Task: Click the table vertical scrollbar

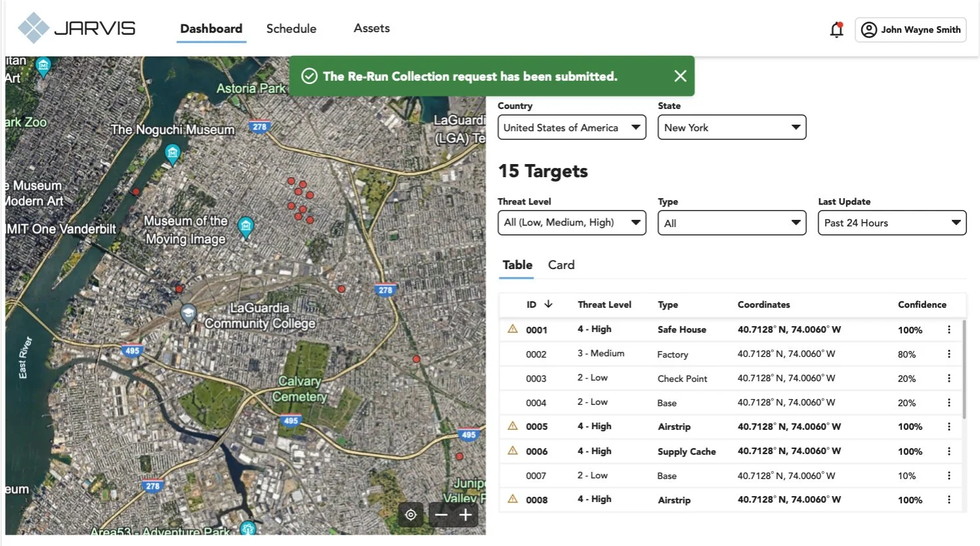Action: [964, 369]
